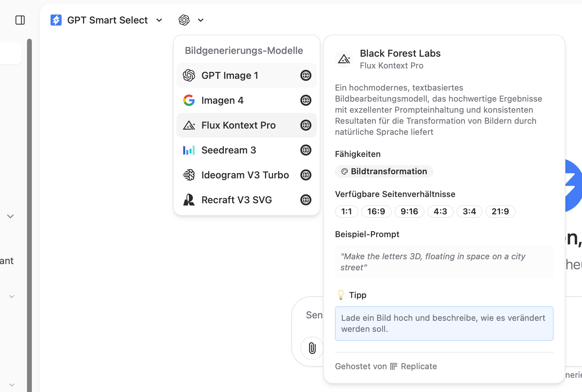Click the Fähigkeiten section label
Screen dimensions: 582x392
tap(358, 154)
